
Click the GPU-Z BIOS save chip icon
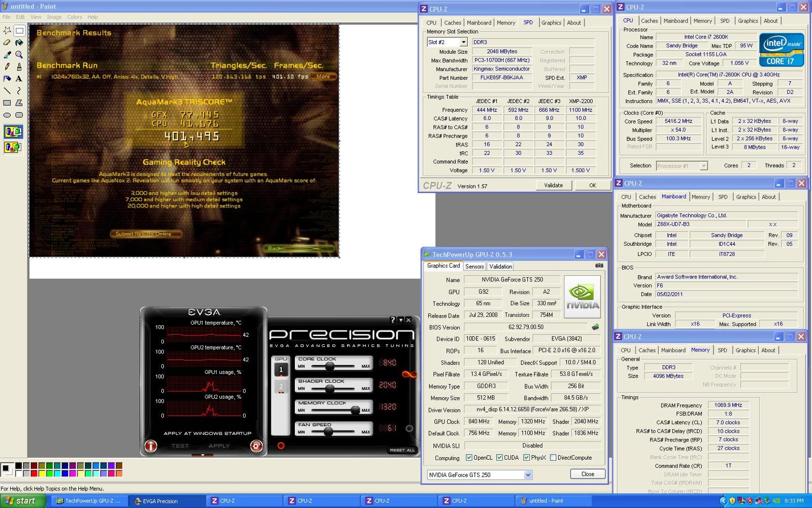[x=595, y=327]
